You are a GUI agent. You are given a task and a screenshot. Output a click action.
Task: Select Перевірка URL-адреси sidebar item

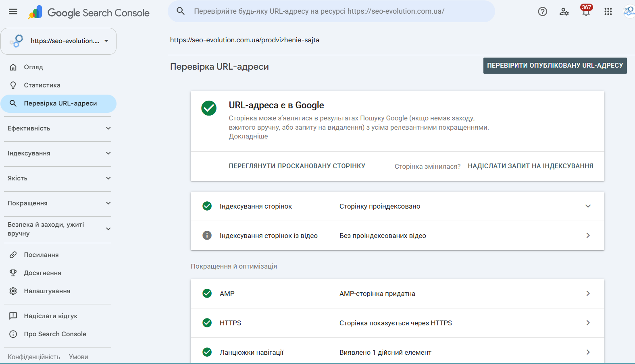(58, 103)
